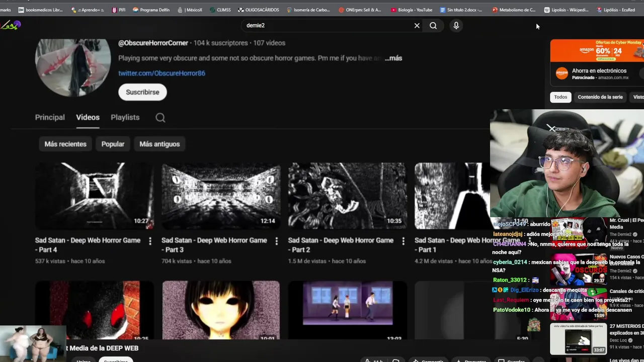This screenshot has width=644, height=362.
Task: Open the Sad Satan Part 2 title link
Action: 341,245
